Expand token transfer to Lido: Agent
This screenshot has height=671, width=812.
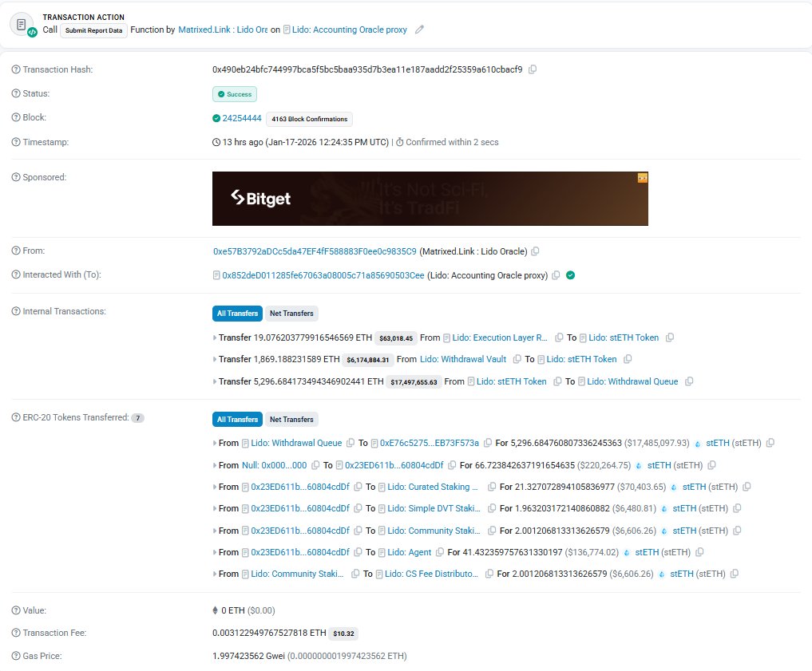215,553
